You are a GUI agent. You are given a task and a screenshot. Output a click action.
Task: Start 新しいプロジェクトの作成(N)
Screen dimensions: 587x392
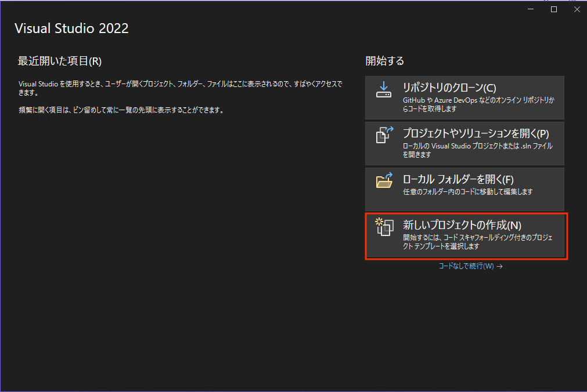(x=462, y=226)
